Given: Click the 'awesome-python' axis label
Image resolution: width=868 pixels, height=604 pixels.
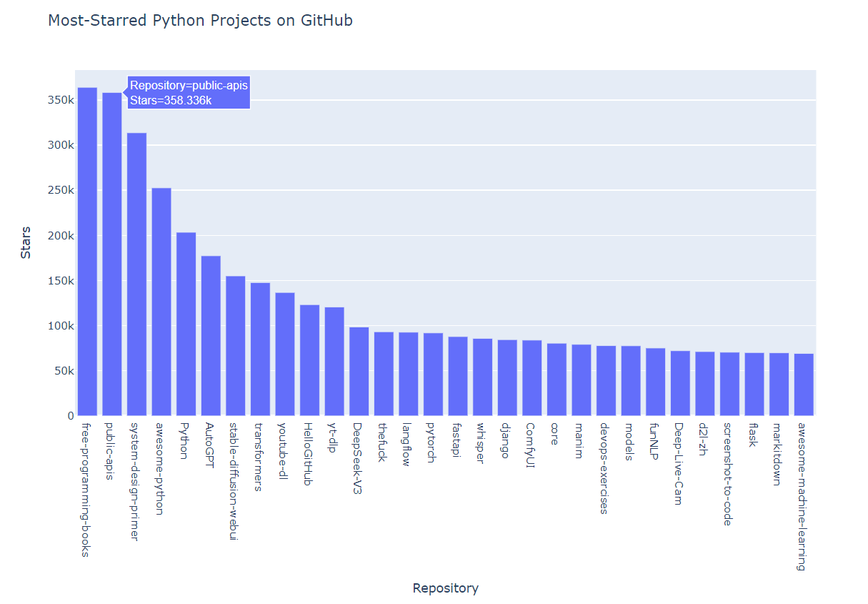Looking at the screenshot, I should click(159, 468).
